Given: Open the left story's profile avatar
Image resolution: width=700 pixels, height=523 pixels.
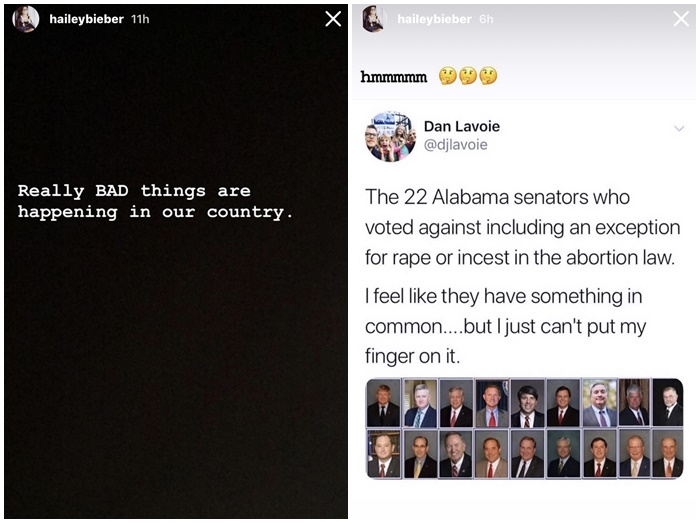Looking at the screenshot, I should pos(26,19).
